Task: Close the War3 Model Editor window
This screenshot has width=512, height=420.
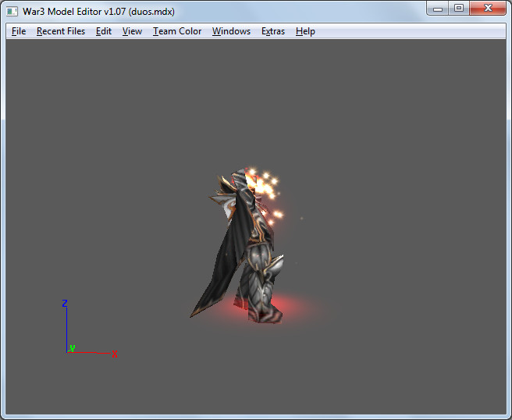Action: coord(488,9)
